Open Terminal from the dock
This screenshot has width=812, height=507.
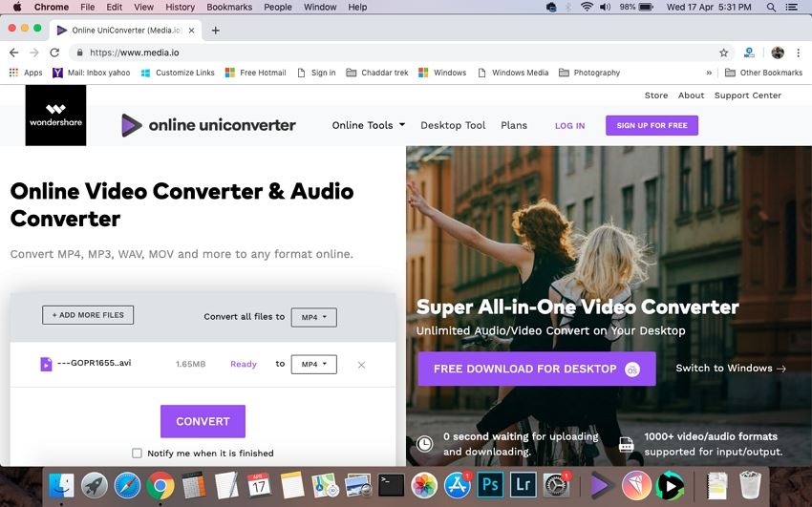392,485
